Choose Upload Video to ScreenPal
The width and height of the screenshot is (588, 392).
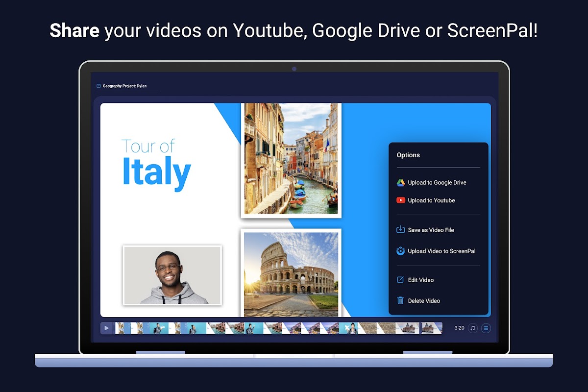[x=436, y=251]
